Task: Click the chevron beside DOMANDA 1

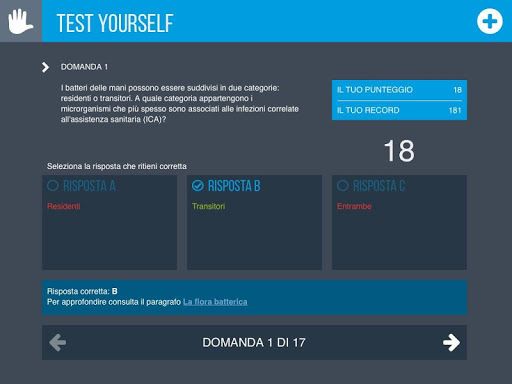Action: 45,67
